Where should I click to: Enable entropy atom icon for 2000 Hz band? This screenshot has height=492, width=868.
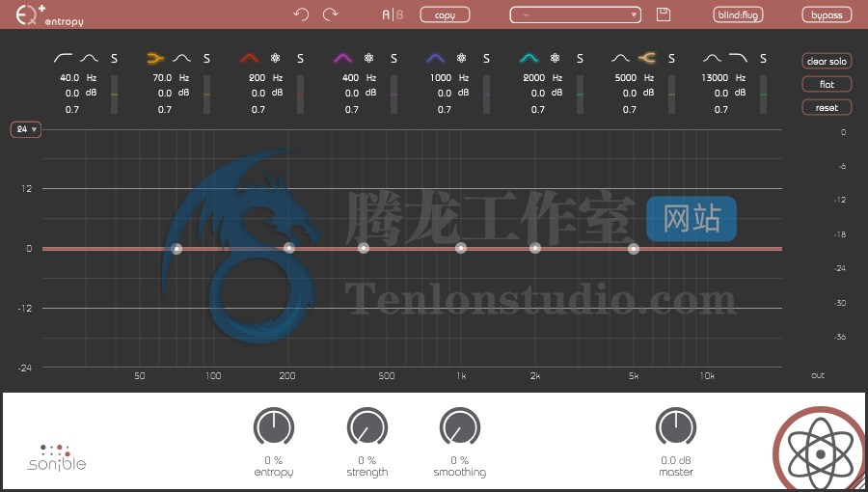click(x=555, y=58)
